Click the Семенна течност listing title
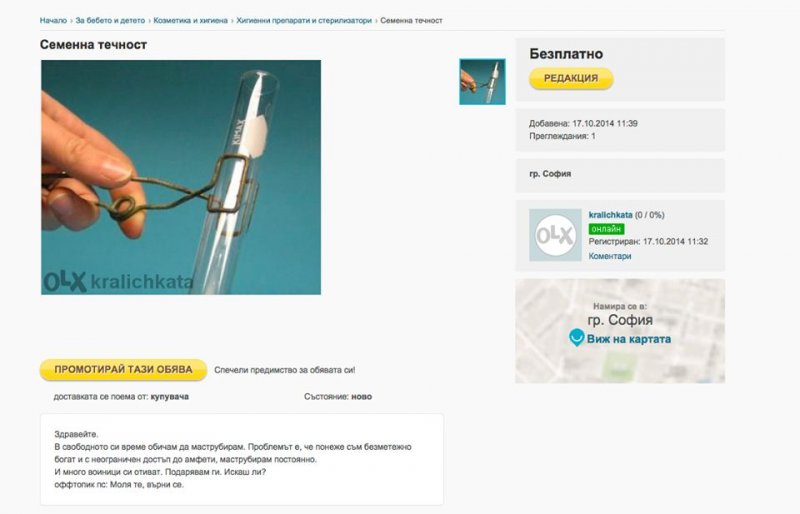Image resolution: width=800 pixels, height=514 pixels. pos(93,44)
